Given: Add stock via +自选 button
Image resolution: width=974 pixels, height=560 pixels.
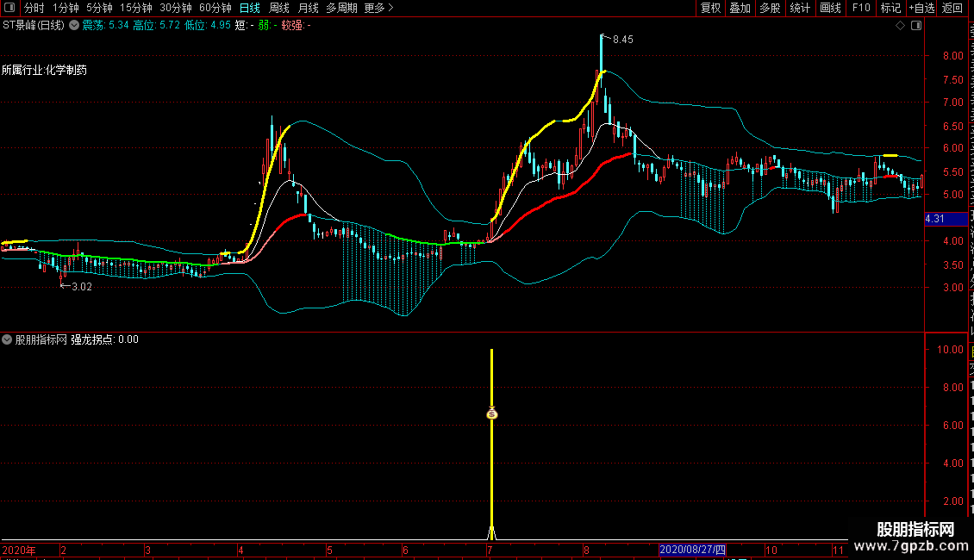Looking at the screenshot, I should (x=921, y=8).
